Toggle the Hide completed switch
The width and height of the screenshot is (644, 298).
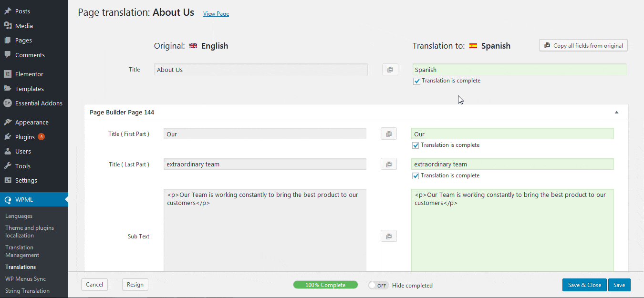pyautogui.click(x=378, y=285)
